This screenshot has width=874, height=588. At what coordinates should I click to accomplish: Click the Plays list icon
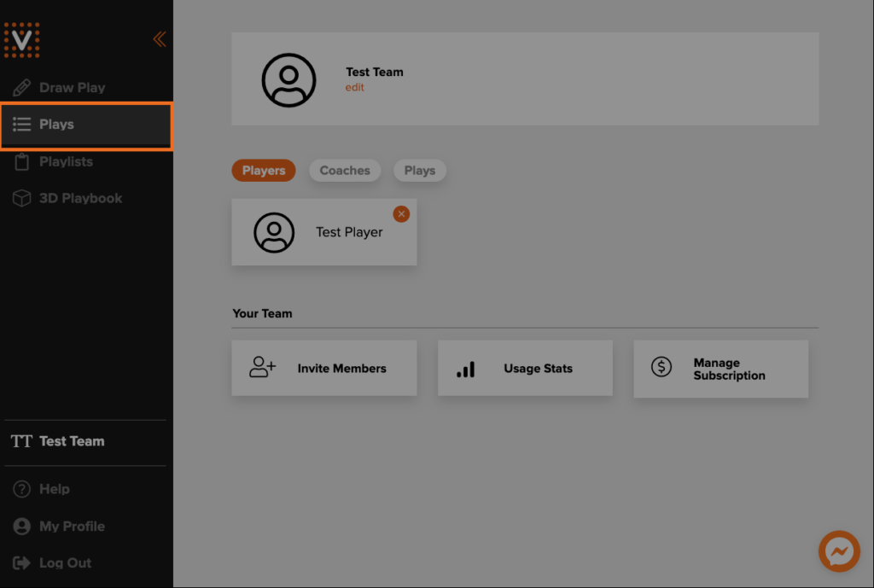(21, 125)
